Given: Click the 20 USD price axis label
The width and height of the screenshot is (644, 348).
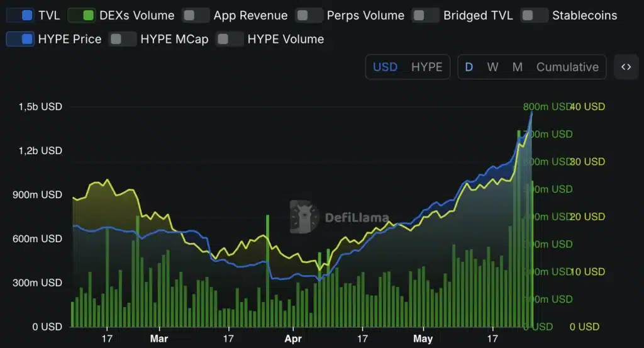Looking at the screenshot, I should click(x=588, y=216).
